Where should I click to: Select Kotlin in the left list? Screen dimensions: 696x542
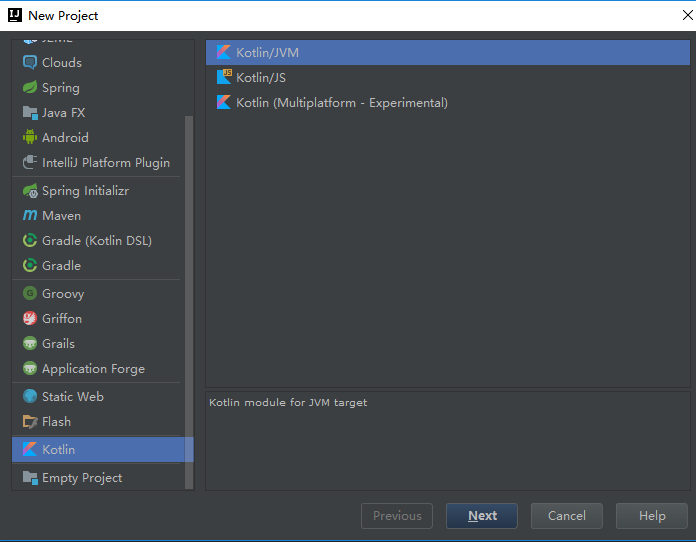[103, 449]
